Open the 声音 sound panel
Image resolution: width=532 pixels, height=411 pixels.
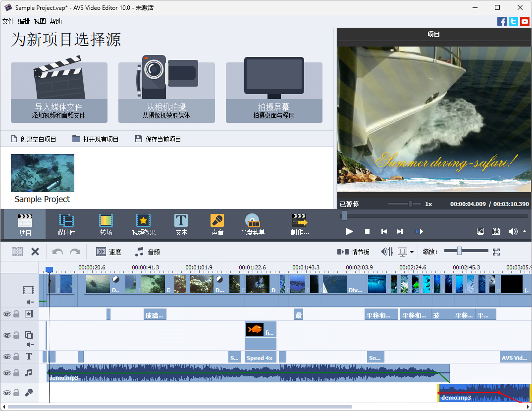(x=217, y=224)
